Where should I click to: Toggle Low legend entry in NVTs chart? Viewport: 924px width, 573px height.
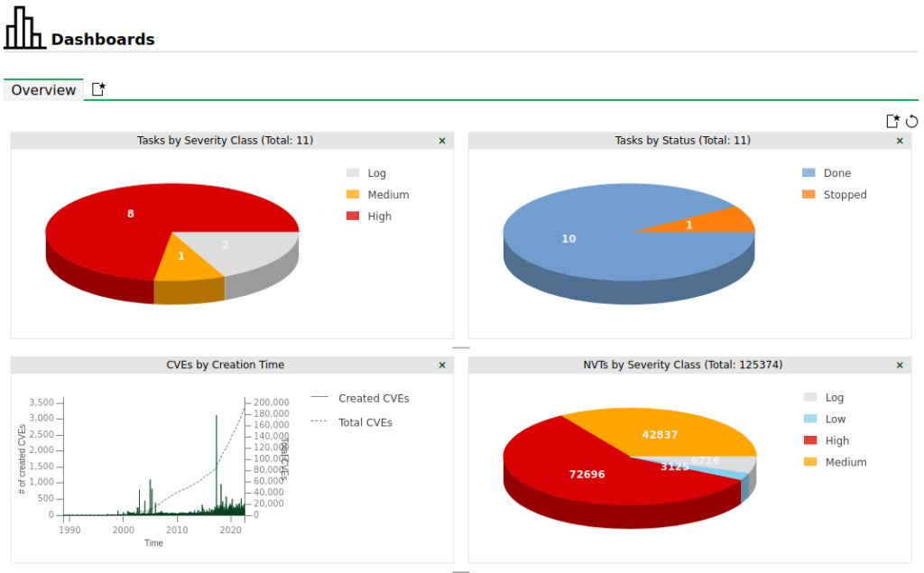point(836,420)
